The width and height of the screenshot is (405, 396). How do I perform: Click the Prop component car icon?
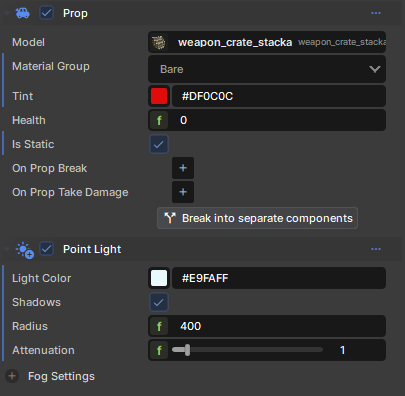pos(23,13)
